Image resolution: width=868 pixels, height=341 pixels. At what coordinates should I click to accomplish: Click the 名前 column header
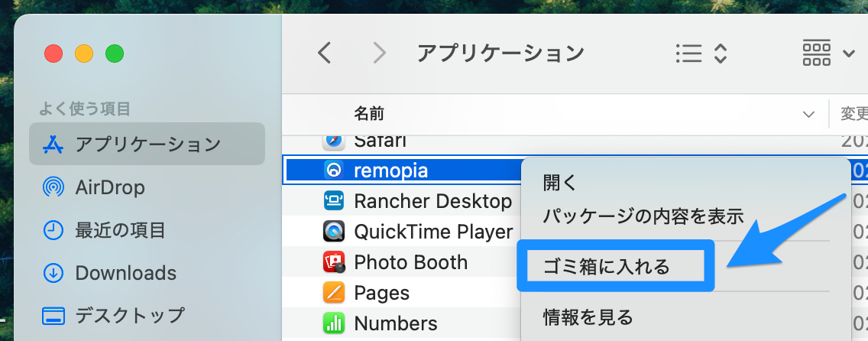click(x=369, y=114)
